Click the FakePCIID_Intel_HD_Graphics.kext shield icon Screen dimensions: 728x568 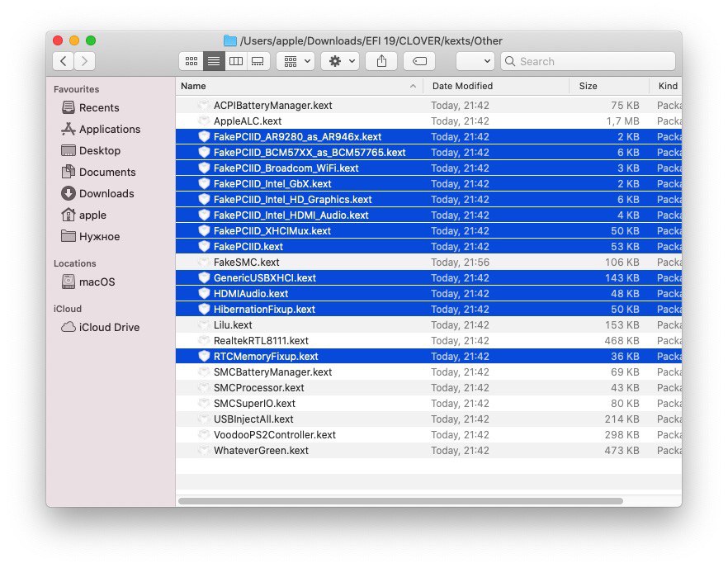(x=204, y=199)
